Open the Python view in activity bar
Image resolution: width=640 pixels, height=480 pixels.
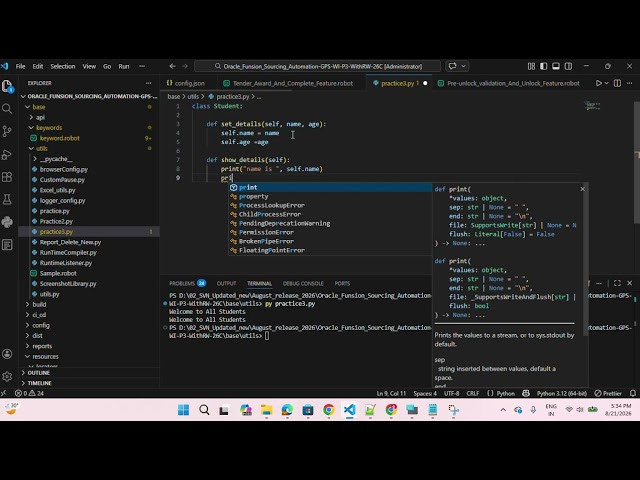[x=7, y=222]
